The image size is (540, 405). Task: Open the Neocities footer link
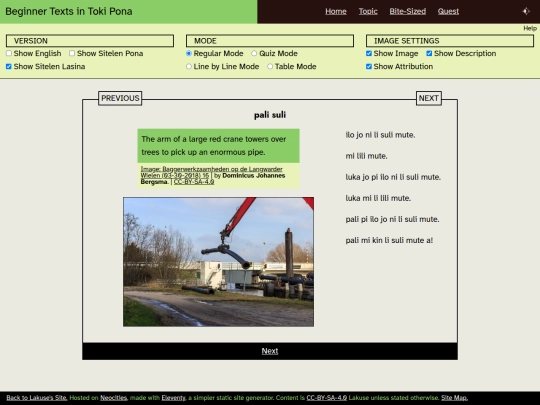[114, 398]
